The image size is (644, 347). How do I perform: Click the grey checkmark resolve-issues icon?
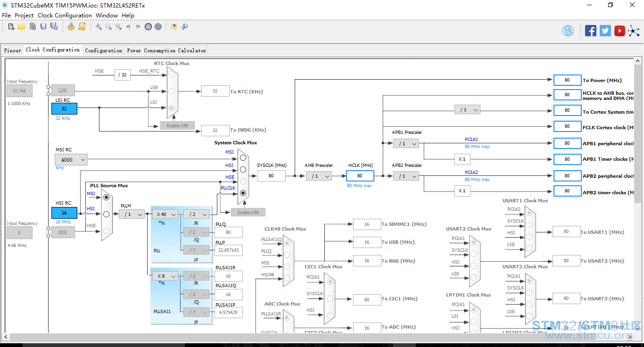(158, 27)
